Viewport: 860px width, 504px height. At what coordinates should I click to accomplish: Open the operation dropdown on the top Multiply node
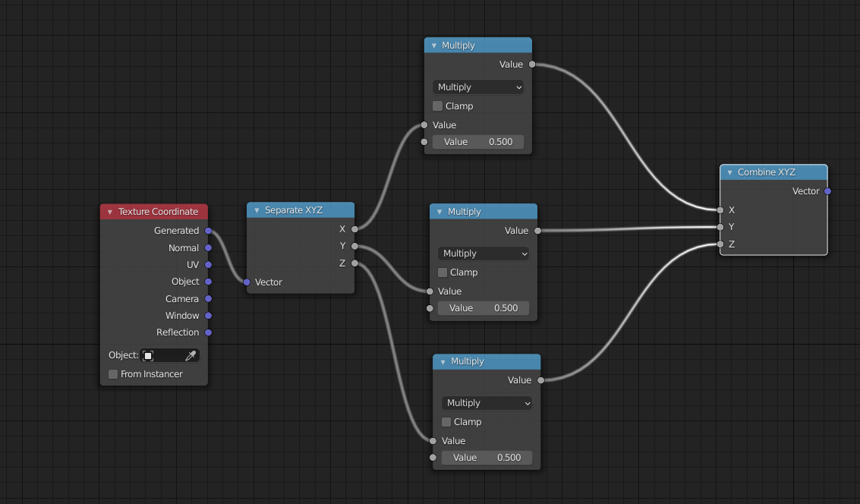click(477, 87)
